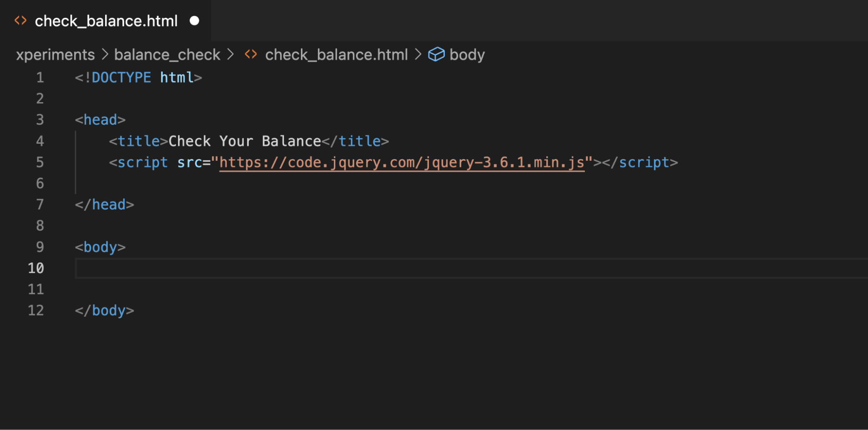Click the opening head tag on line 3
The image size is (868, 430).
[100, 120]
